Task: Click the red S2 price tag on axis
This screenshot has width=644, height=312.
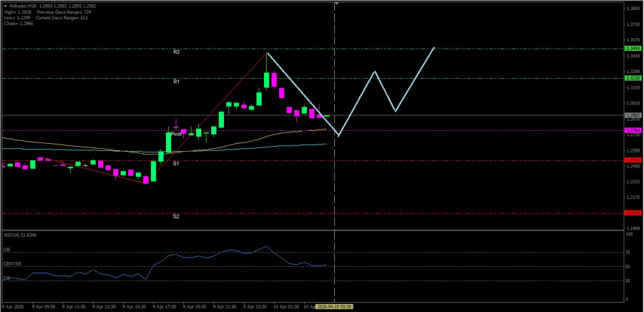Action: [633, 213]
